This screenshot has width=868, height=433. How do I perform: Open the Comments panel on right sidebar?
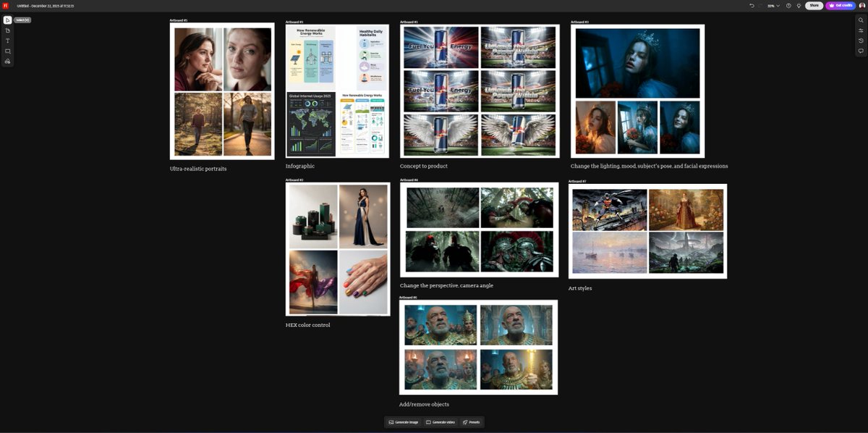click(861, 51)
